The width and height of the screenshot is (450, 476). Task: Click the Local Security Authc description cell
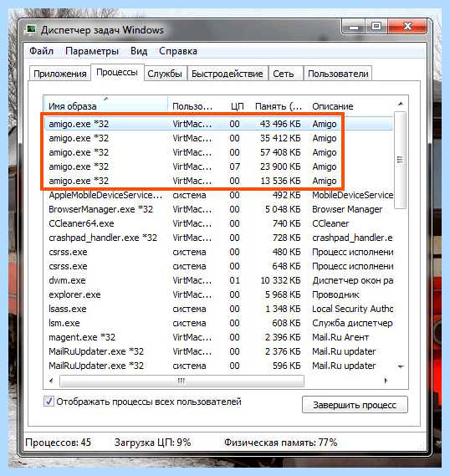[353, 309]
